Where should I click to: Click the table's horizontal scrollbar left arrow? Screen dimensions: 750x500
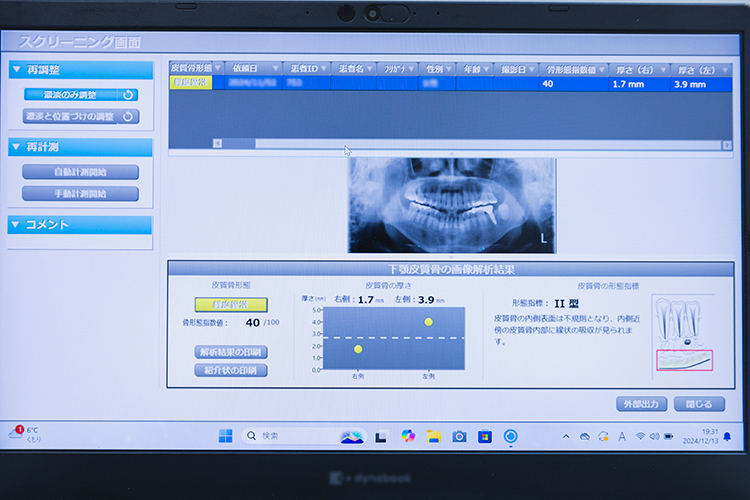[x=217, y=144]
